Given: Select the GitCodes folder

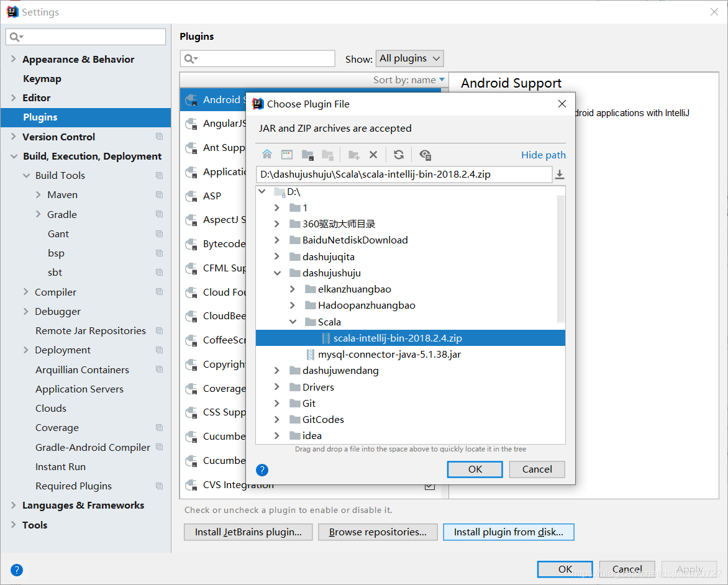Looking at the screenshot, I should point(323,420).
